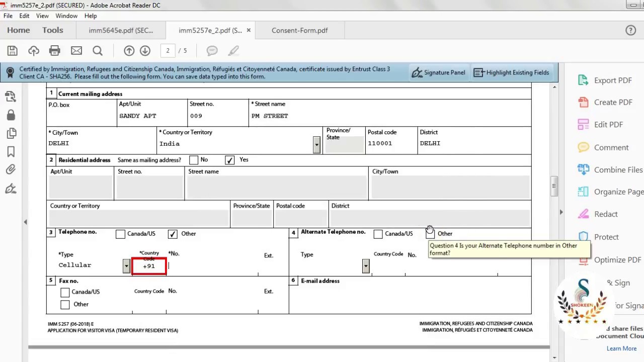The width and height of the screenshot is (644, 362).
Task: Open page thumbnails panel icon
Action: tap(11, 96)
